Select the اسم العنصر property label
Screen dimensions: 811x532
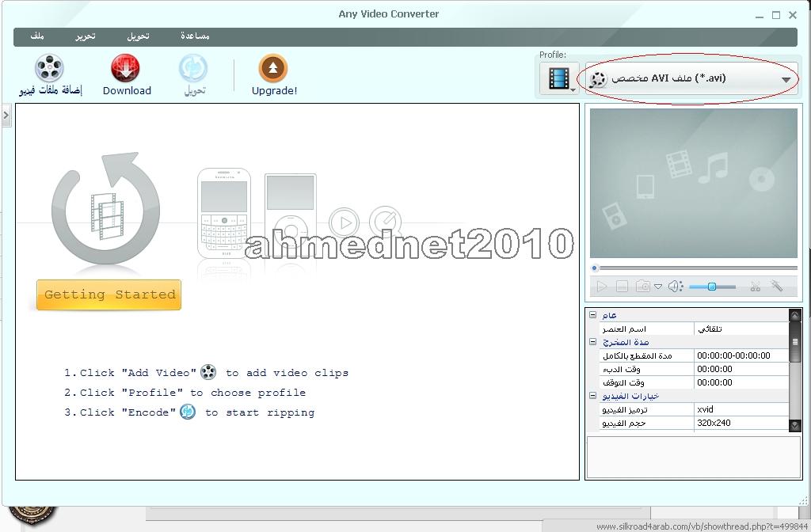point(624,329)
